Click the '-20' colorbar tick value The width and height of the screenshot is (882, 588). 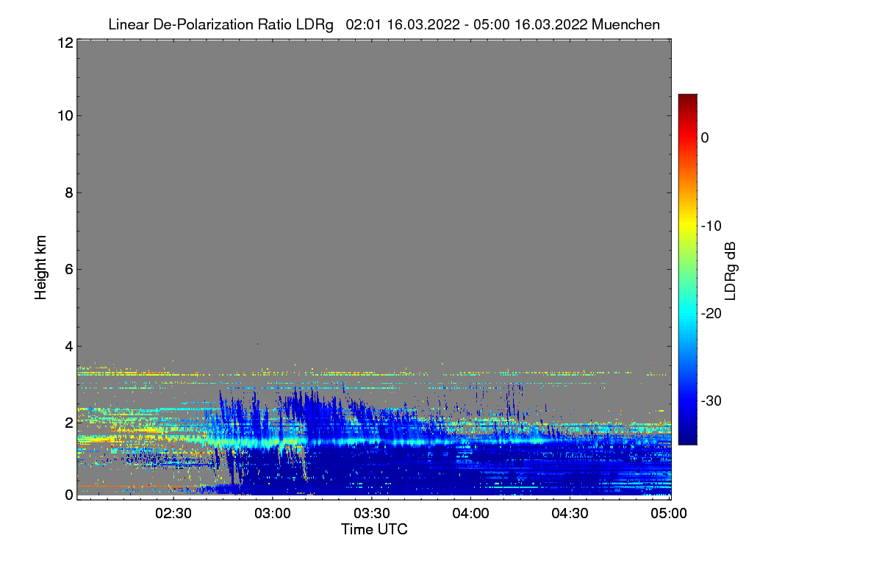[711, 313]
